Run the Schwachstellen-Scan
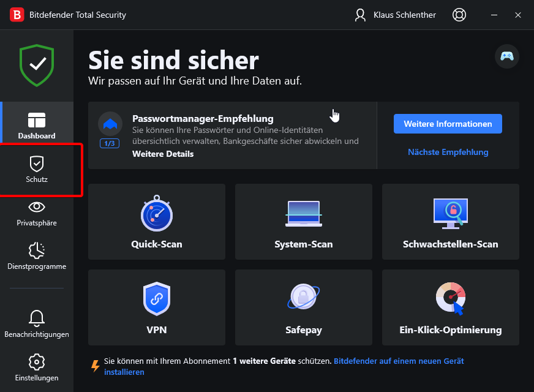Viewport: 534px width, 392px height. point(450,222)
